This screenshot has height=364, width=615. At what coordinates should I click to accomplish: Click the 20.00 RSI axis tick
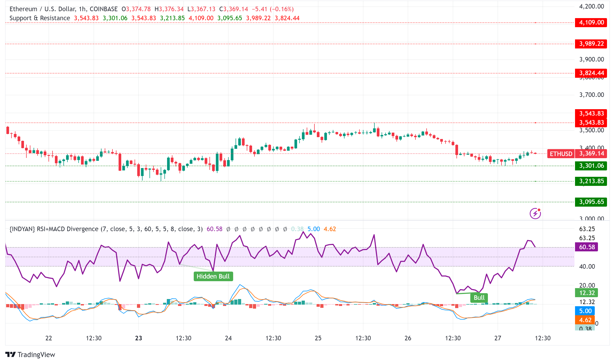587,285
